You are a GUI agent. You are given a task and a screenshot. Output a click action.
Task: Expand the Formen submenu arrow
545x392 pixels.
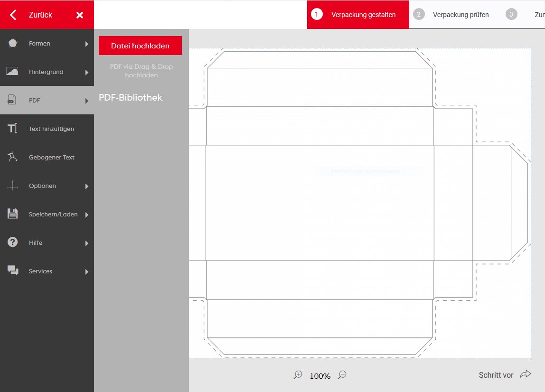(x=87, y=44)
